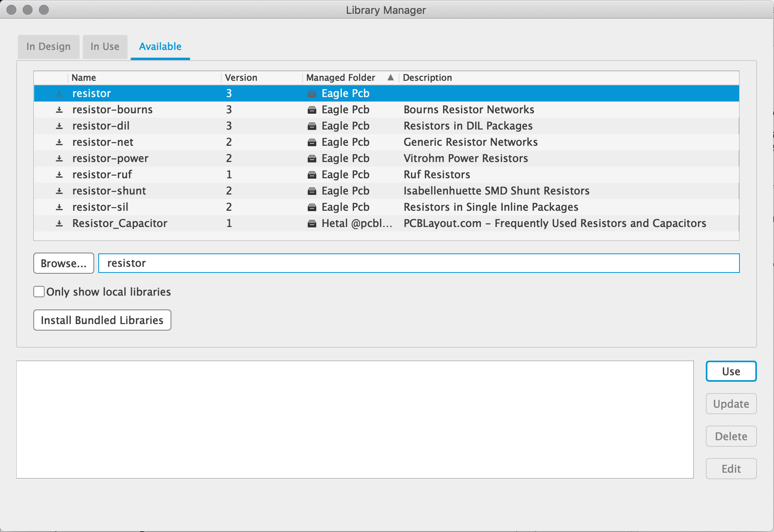Image resolution: width=774 pixels, height=532 pixels.
Task: Click the resistor search input field
Action: coord(419,263)
